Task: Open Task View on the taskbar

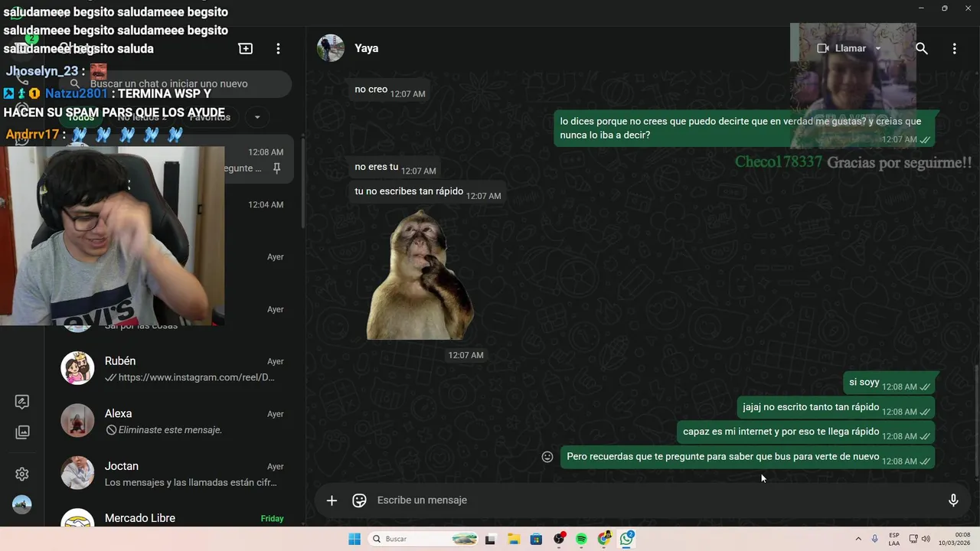Action: pyautogui.click(x=490, y=539)
